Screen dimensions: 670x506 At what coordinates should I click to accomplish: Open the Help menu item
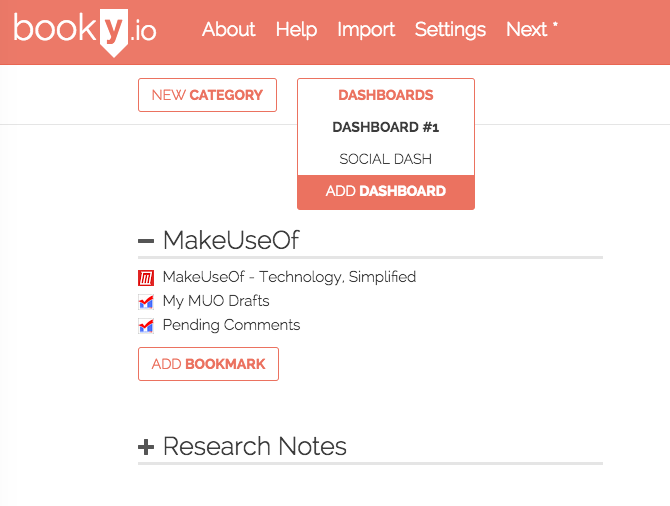(296, 30)
